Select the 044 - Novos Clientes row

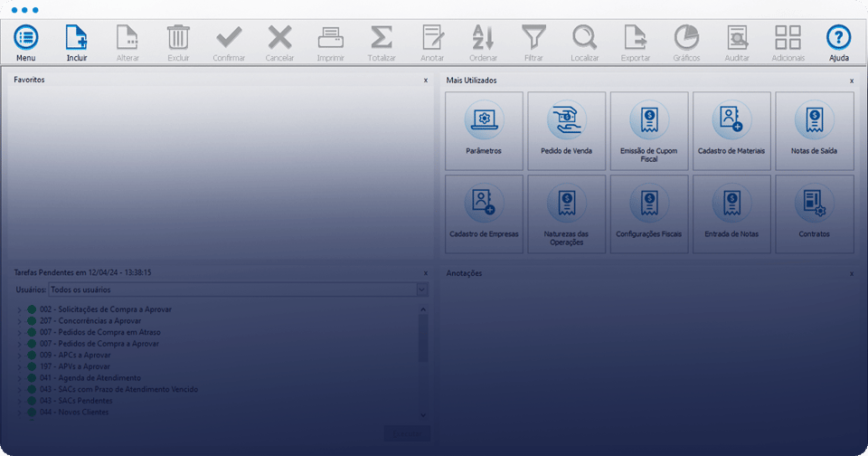coord(74,413)
